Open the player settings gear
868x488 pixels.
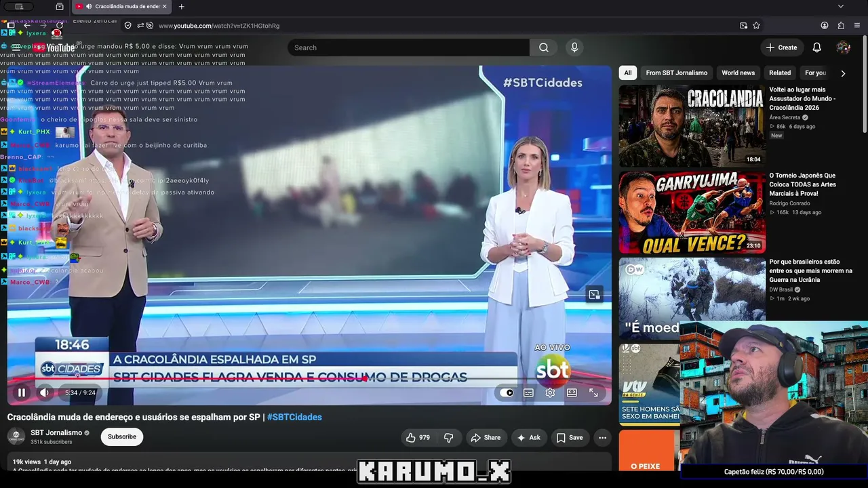click(550, 392)
